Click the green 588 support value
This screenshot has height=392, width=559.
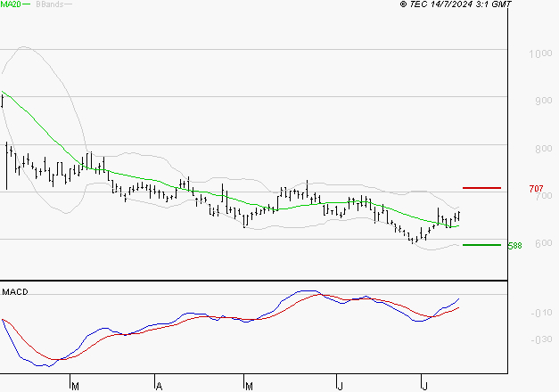pos(514,246)
